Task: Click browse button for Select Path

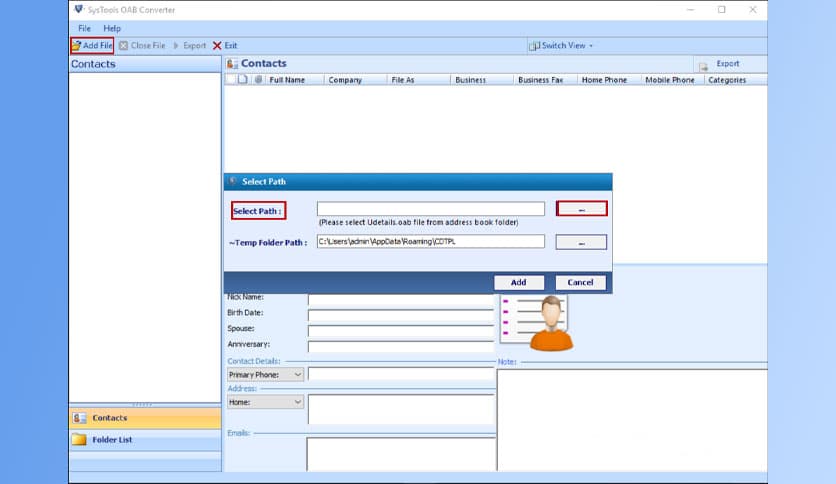Action: 581,208
